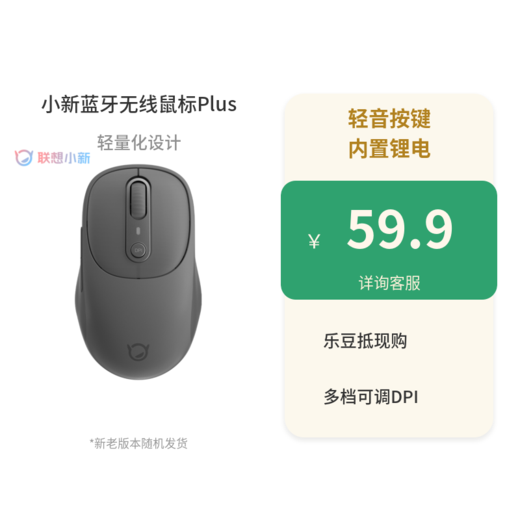Click the 新老版本随机发货 footnote
The height and width of the screenshot is (520, 520).
138,443
